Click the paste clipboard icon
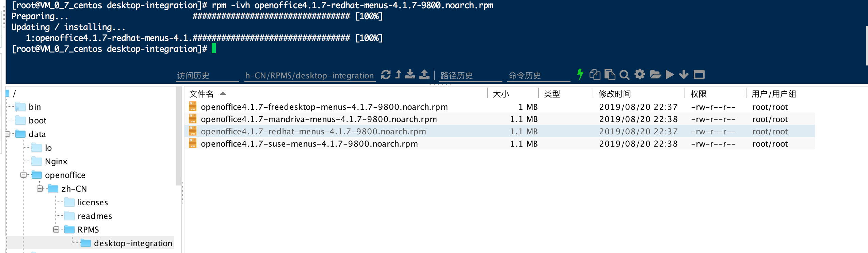The image size is (868, 253). coord(610,74)
